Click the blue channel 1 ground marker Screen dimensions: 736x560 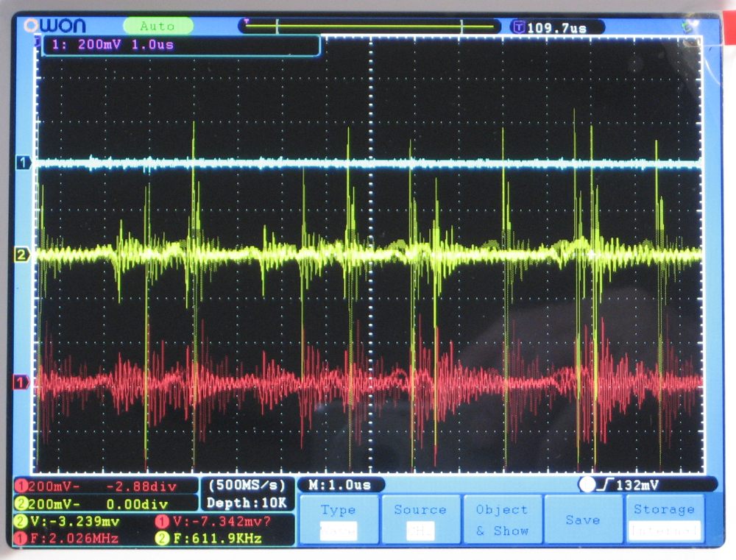[24, 163]
